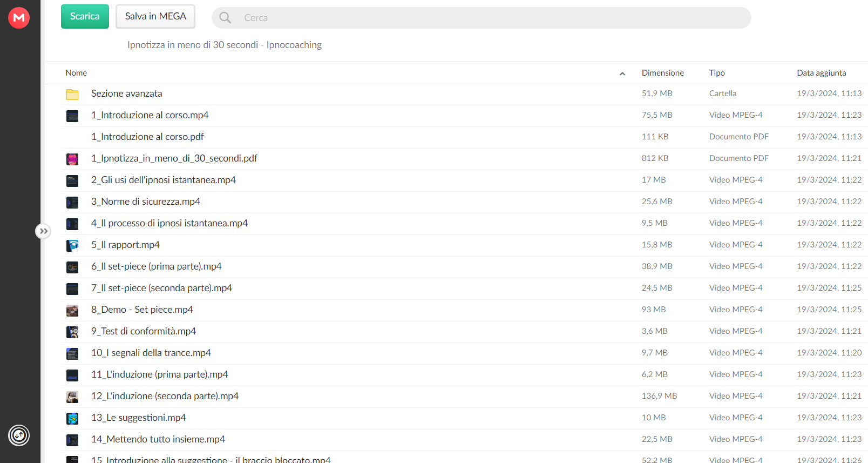The image size is (868, 463).
Task: Select file name 5_Il rapport.mp4
Action: (x=125, y=245)
